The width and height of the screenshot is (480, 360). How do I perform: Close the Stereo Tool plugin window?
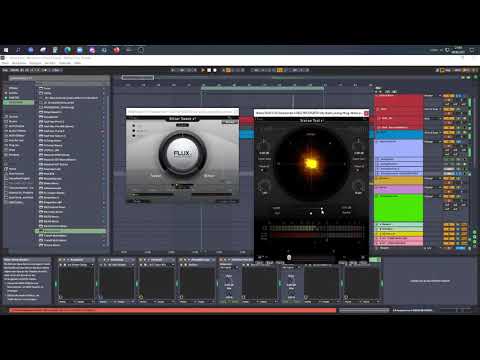pyautogui.click(x=366, y=113)
